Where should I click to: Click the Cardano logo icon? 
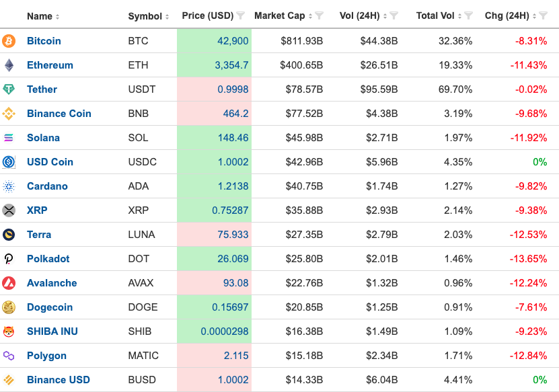click(x=9, y=186)
